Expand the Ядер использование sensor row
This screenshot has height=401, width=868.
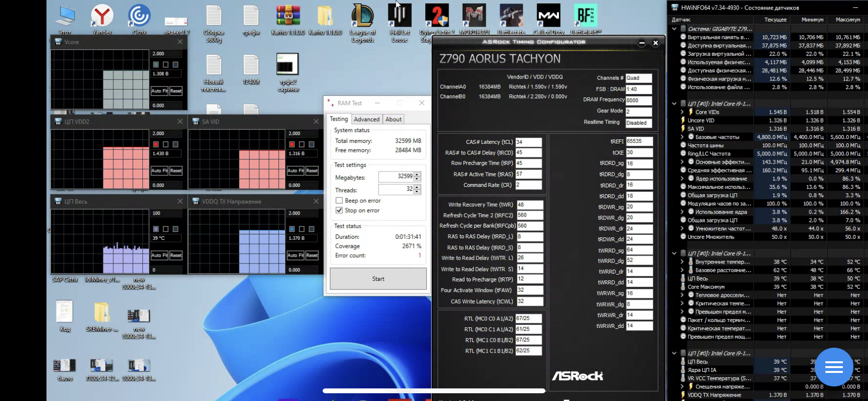[x=682, y=179]
